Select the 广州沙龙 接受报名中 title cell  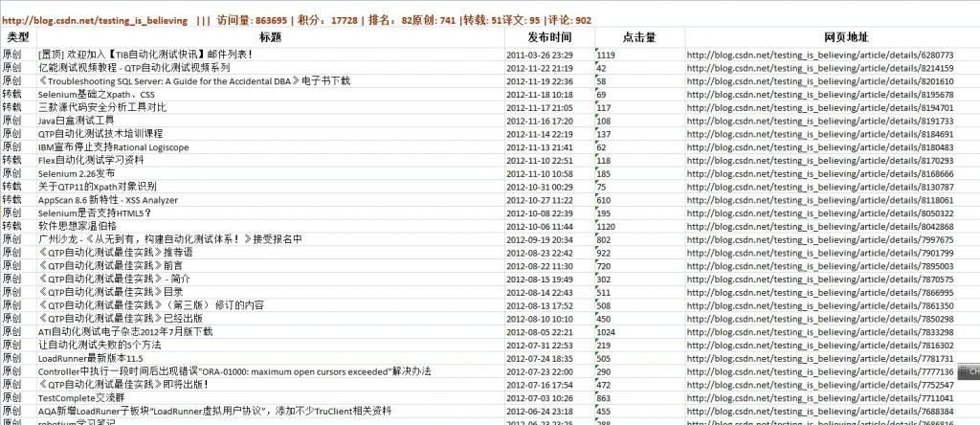(x=271, y=239)
